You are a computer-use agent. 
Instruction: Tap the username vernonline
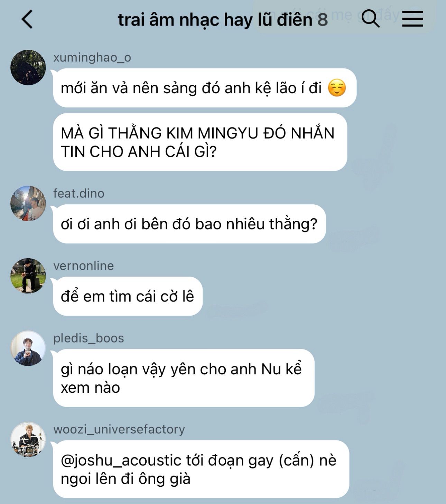pyautogui.click(x=83, y=265)
